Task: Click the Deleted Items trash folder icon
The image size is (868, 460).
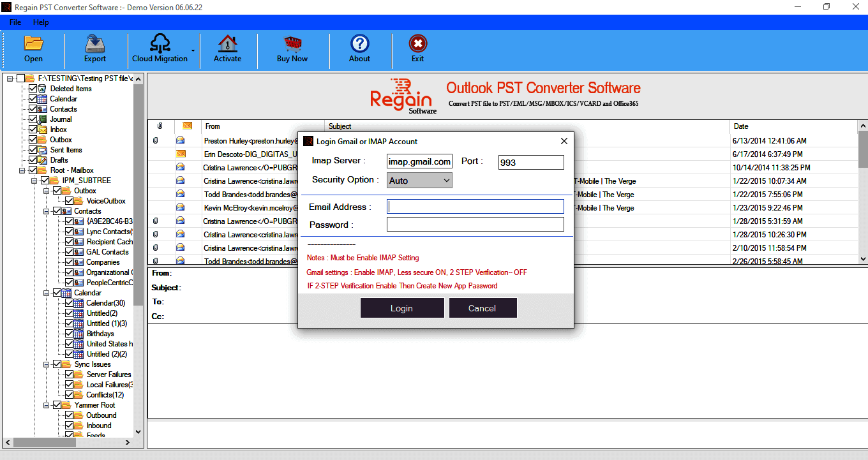Action: click(43, 89)
